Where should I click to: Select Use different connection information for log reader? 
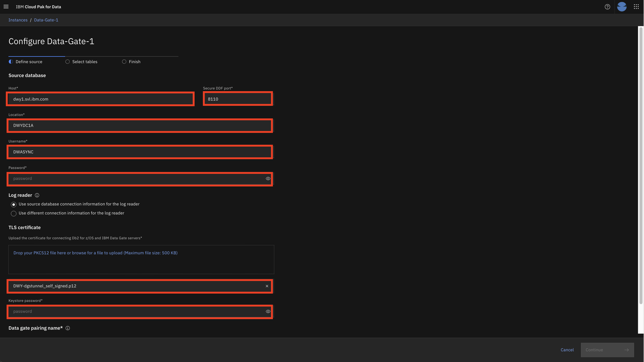pos(14,214)
